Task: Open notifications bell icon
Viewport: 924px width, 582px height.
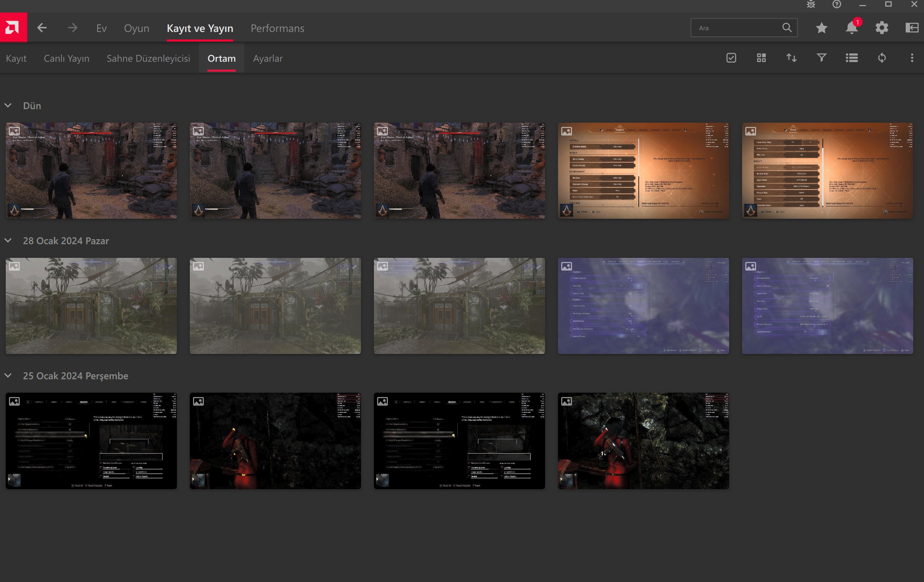Action: [x=852, y=28]
